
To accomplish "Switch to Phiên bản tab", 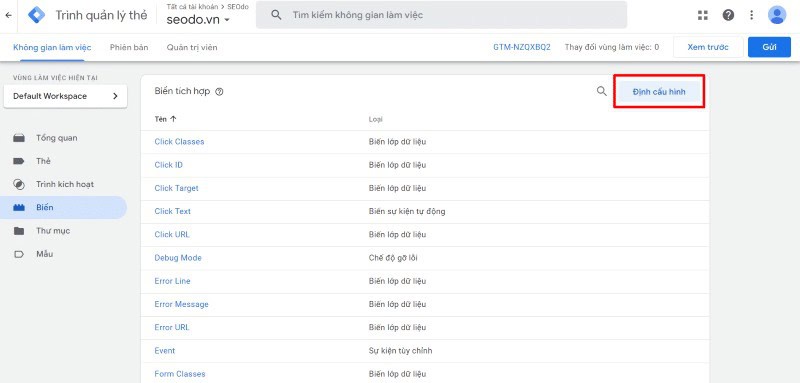I will point(129,47).
